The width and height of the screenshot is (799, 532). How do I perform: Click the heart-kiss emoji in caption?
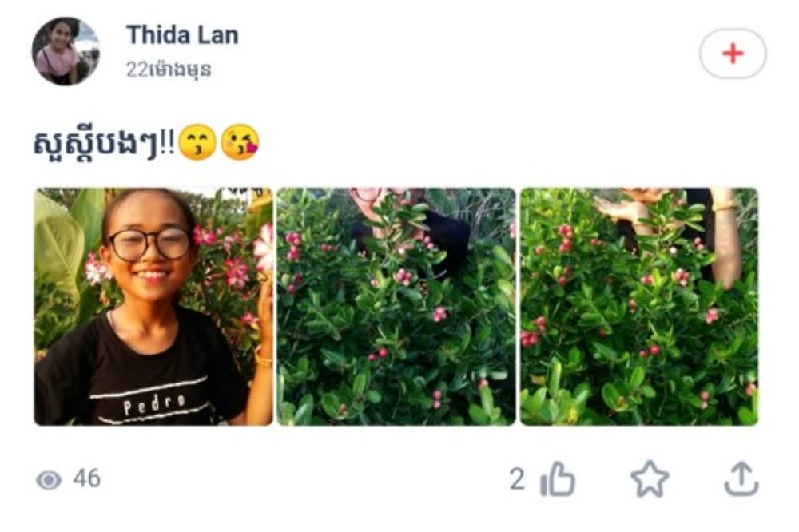tap(240, 142)
